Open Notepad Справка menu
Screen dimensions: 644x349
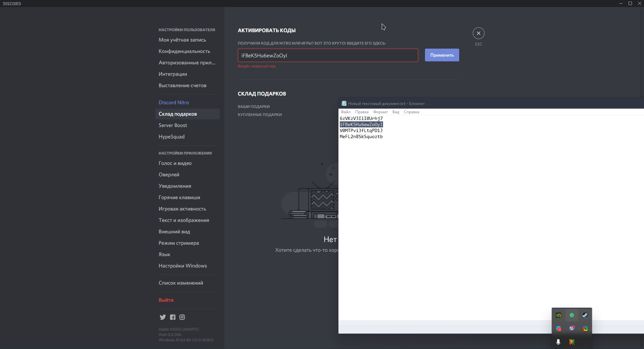point(411,112)
